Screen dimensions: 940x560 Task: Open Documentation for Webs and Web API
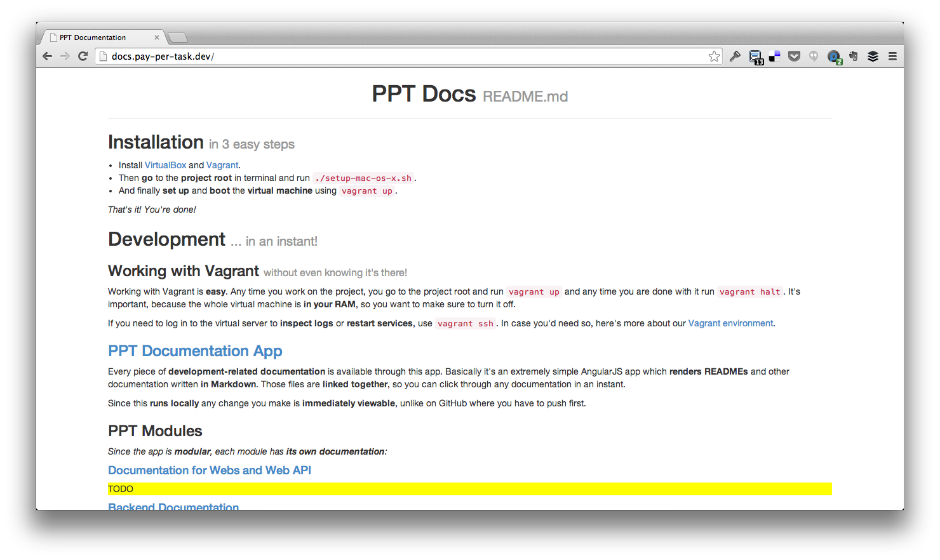click(x=210, y=470)
